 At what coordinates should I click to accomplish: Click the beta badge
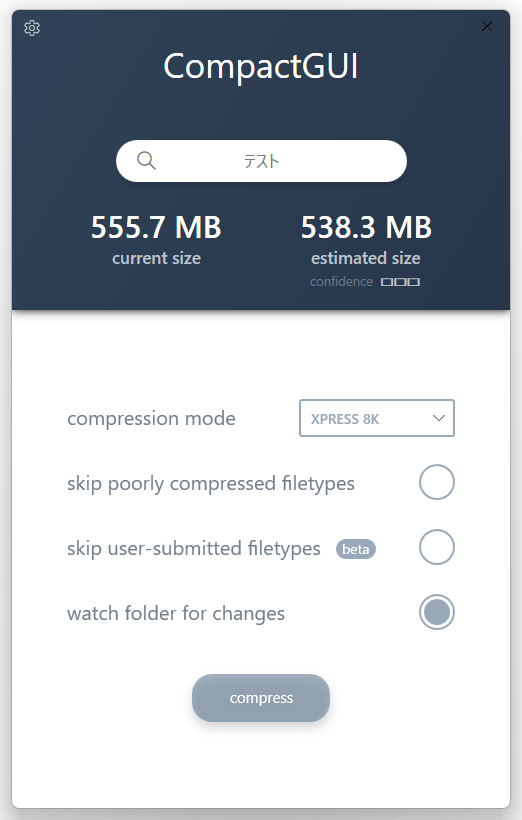click(x=356, y=549)
